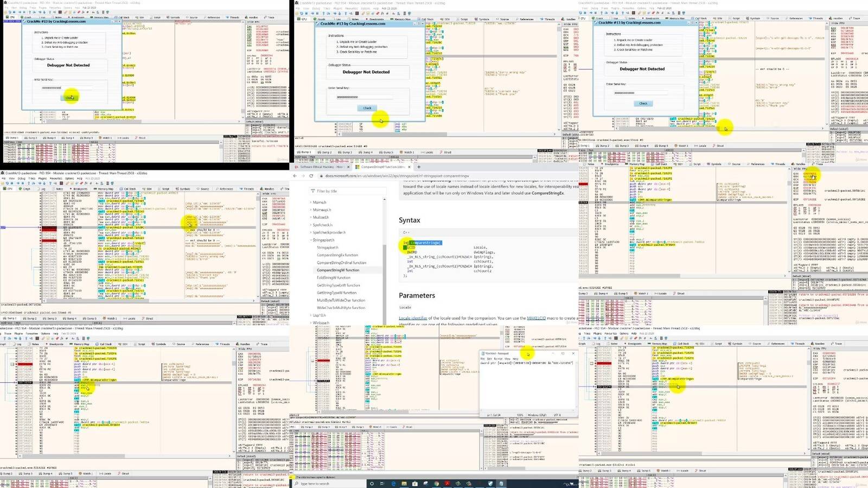Open MultiByteToWideChar function in docs sidebar
This screenshot has width=868, height=488.
(x=341, y=300)
